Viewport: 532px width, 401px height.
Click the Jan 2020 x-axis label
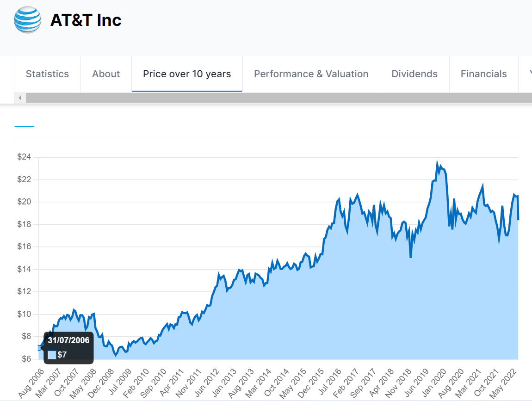434,383
